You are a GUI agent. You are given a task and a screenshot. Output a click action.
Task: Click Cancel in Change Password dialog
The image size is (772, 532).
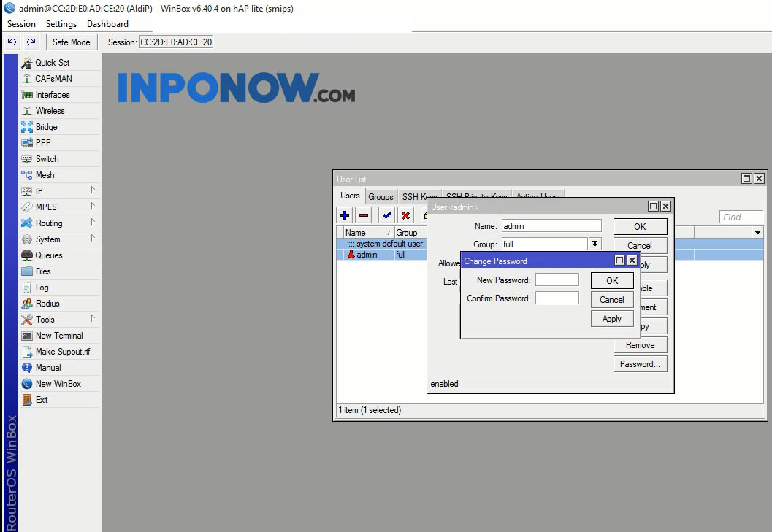click(x=612, y=300)
